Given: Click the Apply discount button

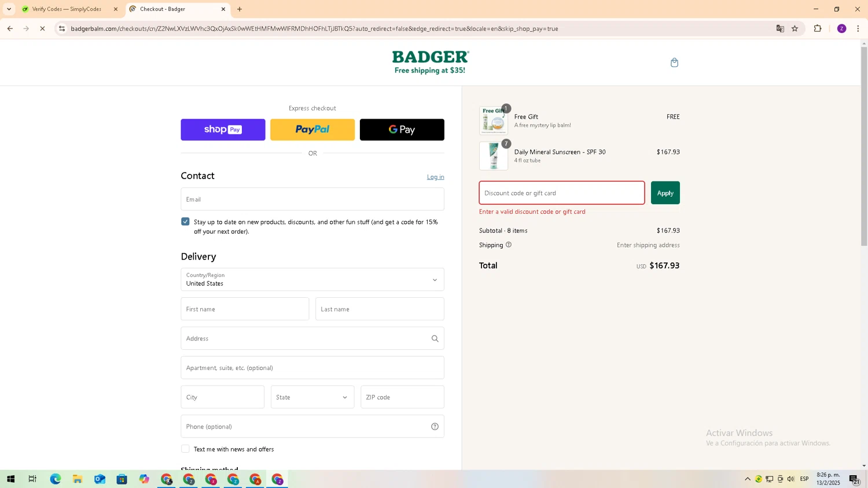Looking at the screenshot, I should point(665,193).
